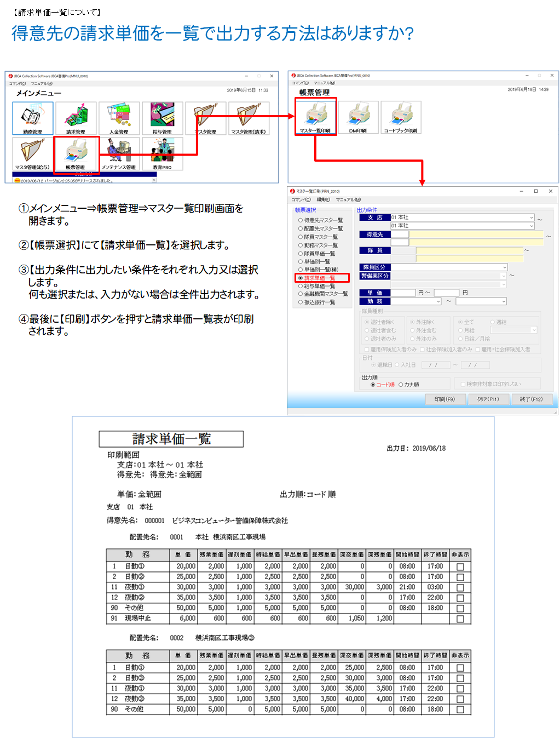Open the DM印刷 icon
The image size is (560, 738).
pyautogui.click(x=358, y=116)
